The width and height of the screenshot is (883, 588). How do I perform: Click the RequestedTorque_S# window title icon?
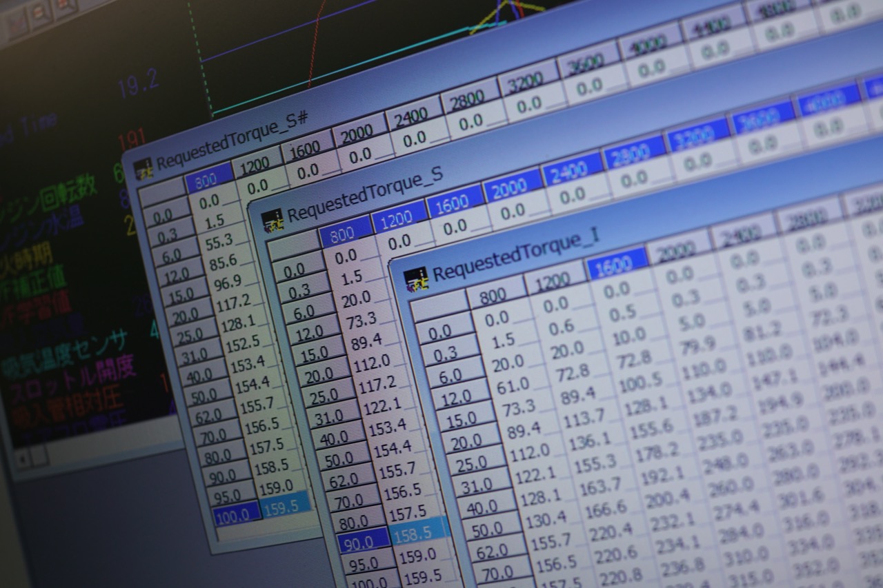[143, 169]
